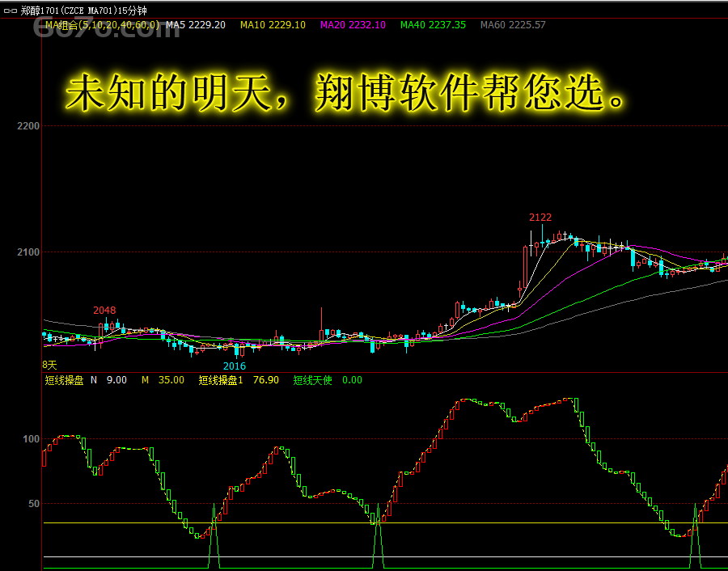Select the green MA40 2237.35 readout
This screenshot has width=728, height=571.
tap(433, 25)
